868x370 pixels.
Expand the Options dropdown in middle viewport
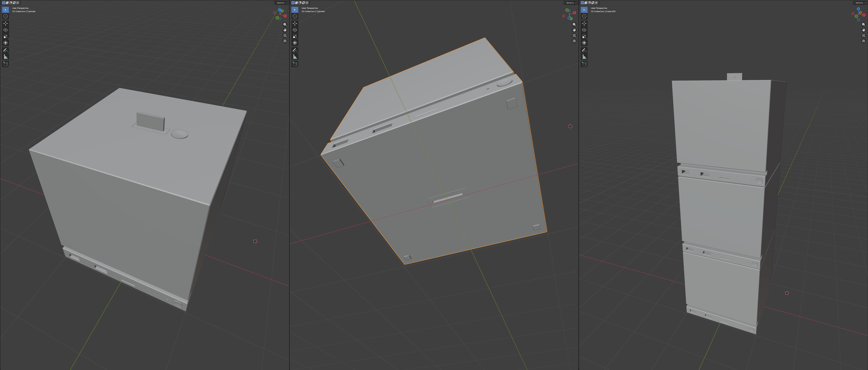[x=570, y=3]
